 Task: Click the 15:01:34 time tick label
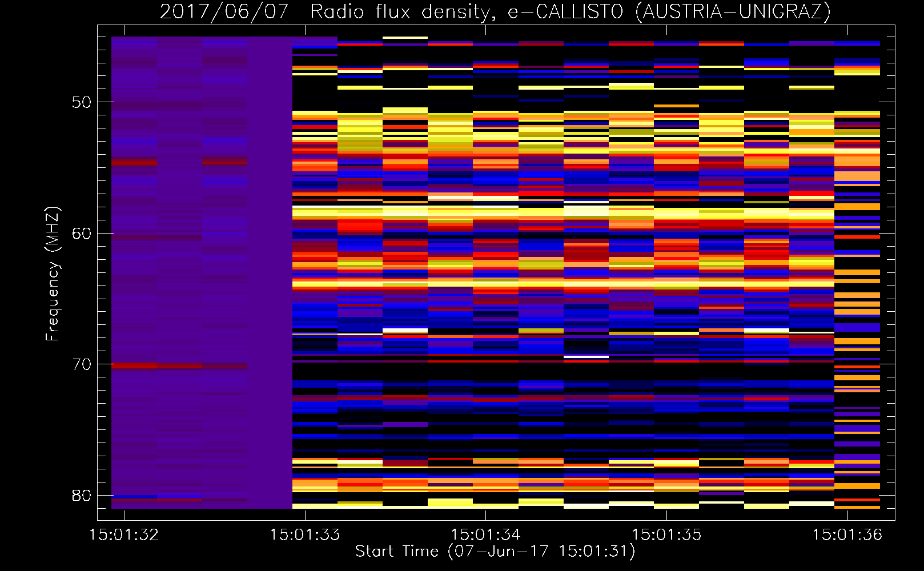tap(485, 534)
